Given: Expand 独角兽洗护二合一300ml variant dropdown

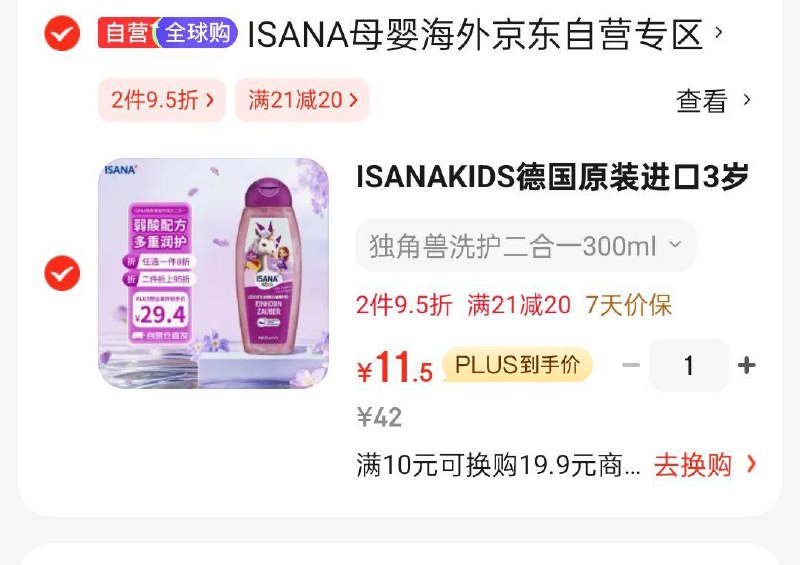Looking at the screenshot, I should click(x=526, y=245).
